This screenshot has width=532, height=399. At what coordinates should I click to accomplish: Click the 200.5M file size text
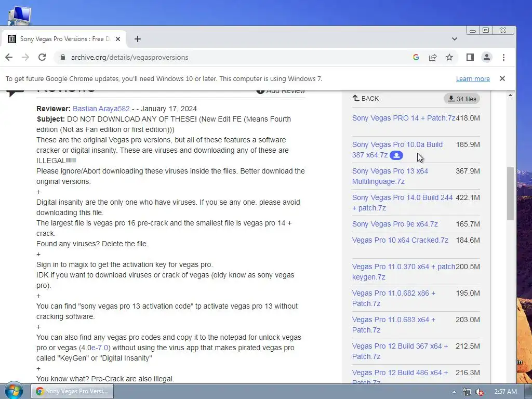468,267
